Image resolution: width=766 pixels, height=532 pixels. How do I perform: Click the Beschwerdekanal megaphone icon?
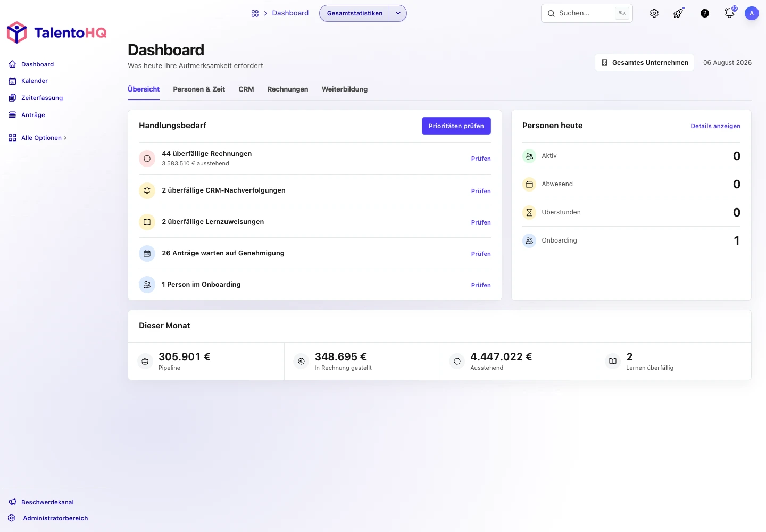(x=13, y=502)
